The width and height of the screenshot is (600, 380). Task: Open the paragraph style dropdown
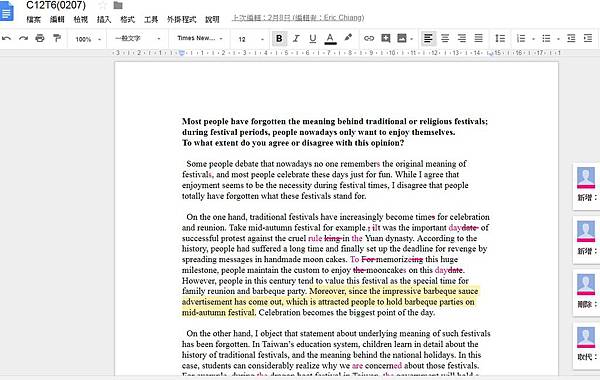tap(138, 38)
